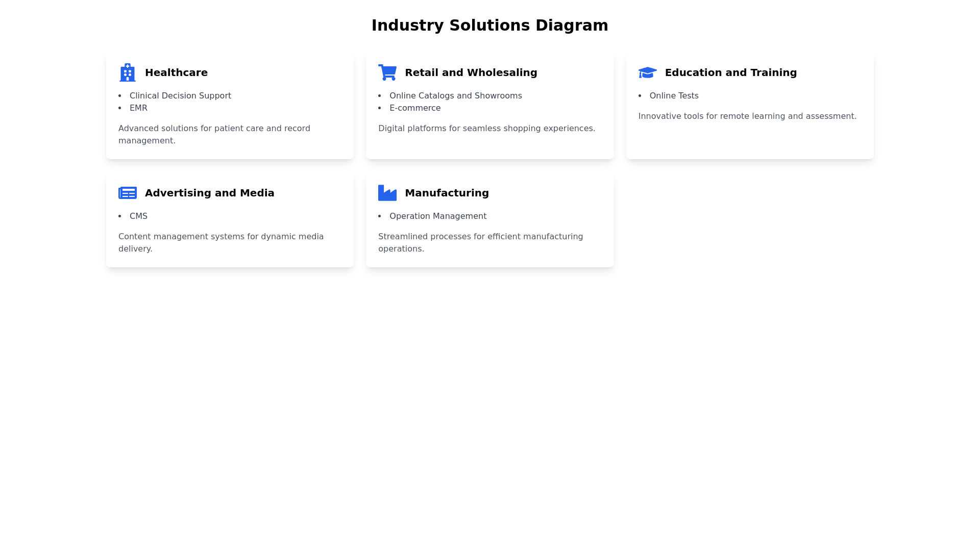
Task: Click the seamless shopping experiences description
Action: coord(486,129)
